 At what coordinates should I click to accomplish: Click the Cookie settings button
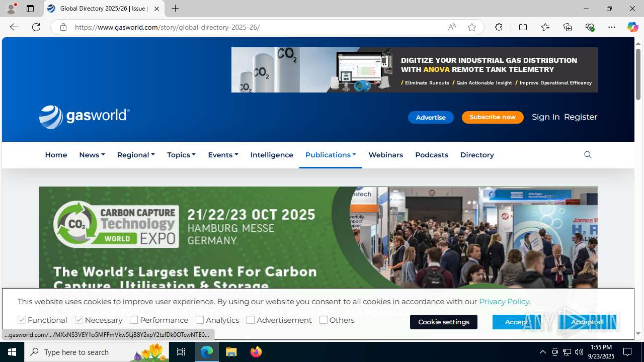444,322
